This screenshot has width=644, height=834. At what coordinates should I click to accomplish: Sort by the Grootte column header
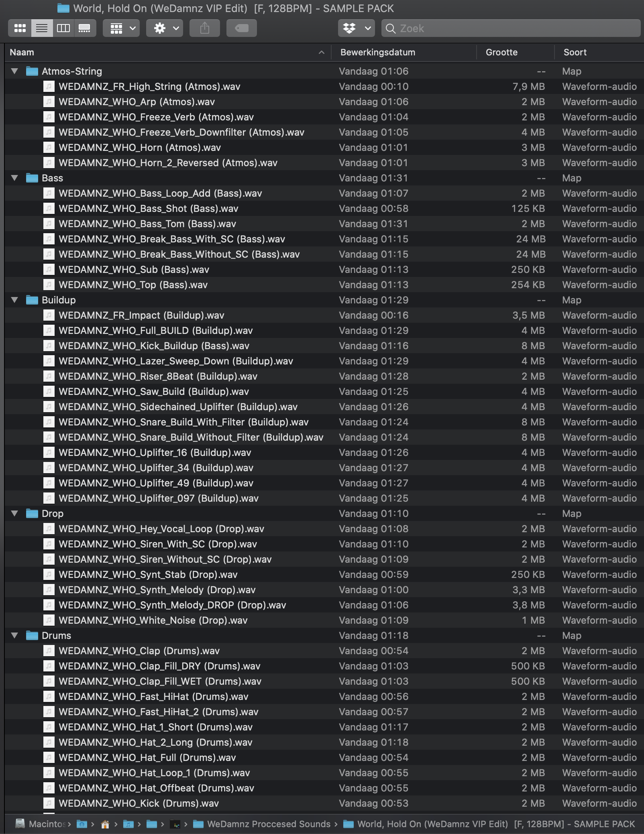[516, 52]
